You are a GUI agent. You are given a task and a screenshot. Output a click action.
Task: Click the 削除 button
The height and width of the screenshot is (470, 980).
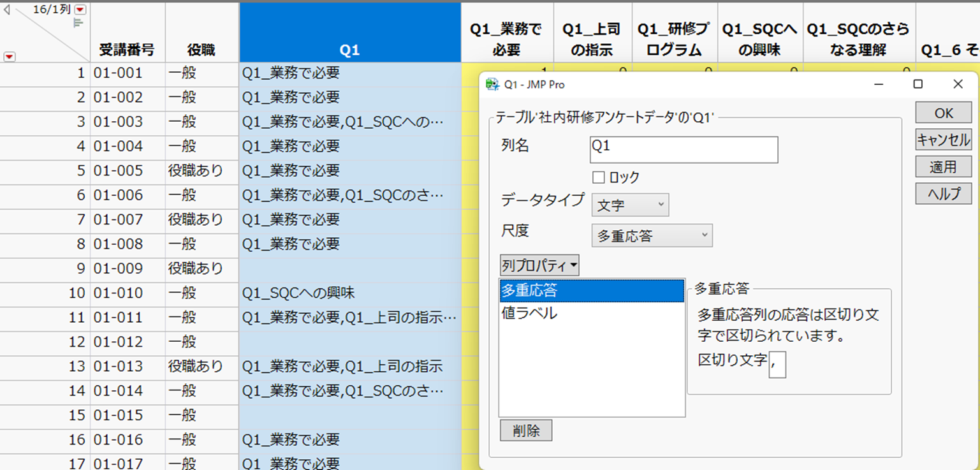pyautogui.click(x=525, y=430)
